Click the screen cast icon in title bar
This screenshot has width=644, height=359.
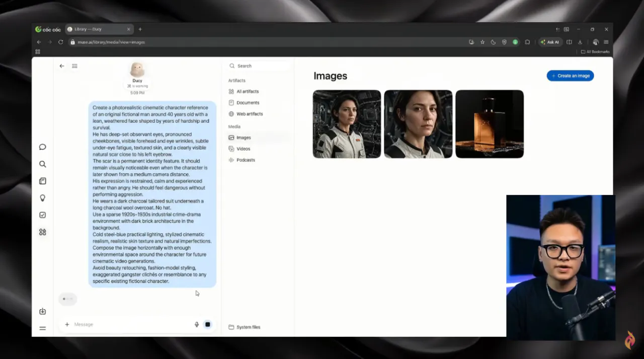(x=558, y=29)
